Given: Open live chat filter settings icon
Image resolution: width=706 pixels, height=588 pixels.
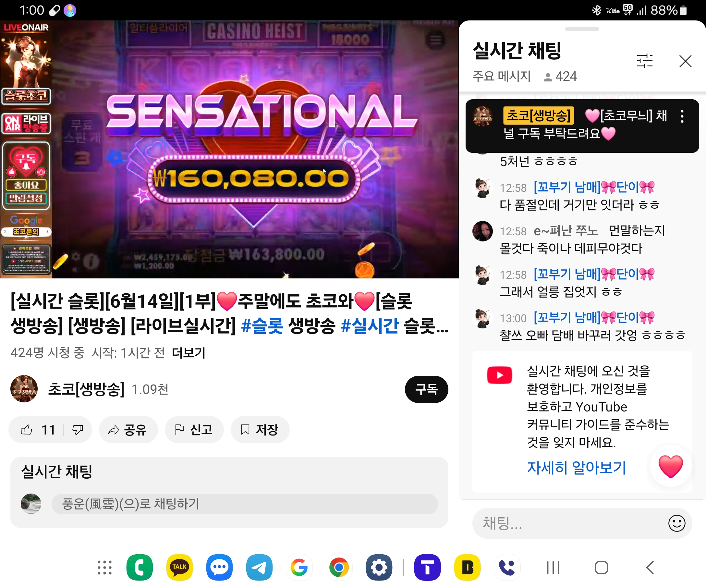Looking at the screenshot, I should click(644, 61).
